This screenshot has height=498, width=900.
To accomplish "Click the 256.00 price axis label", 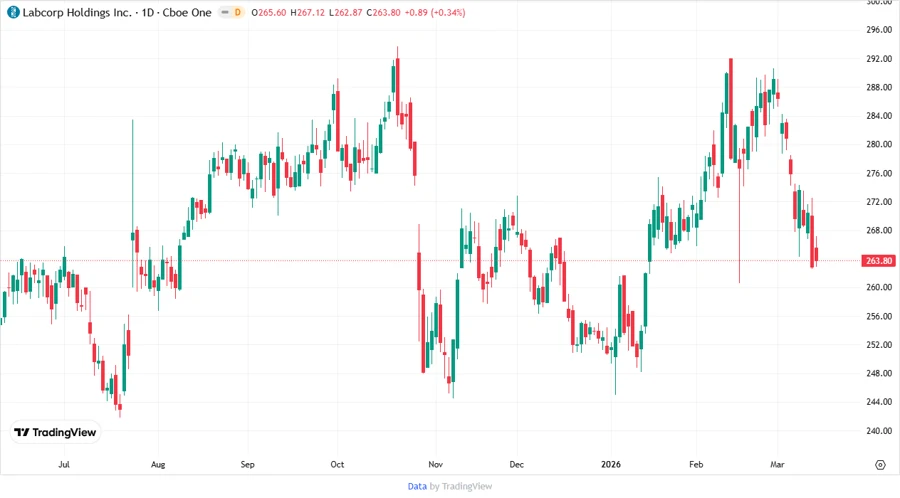I will point(879,316).
